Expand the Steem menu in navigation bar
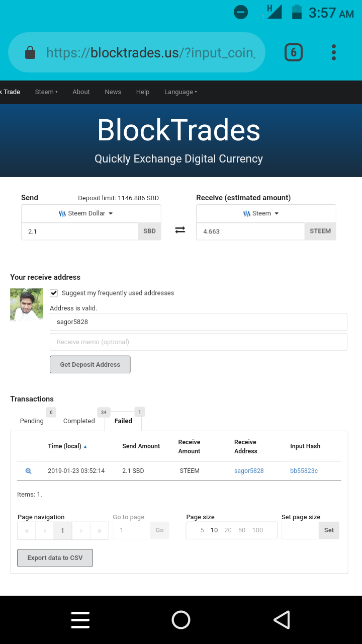This screenshot has height=644, width=362. 46,92
